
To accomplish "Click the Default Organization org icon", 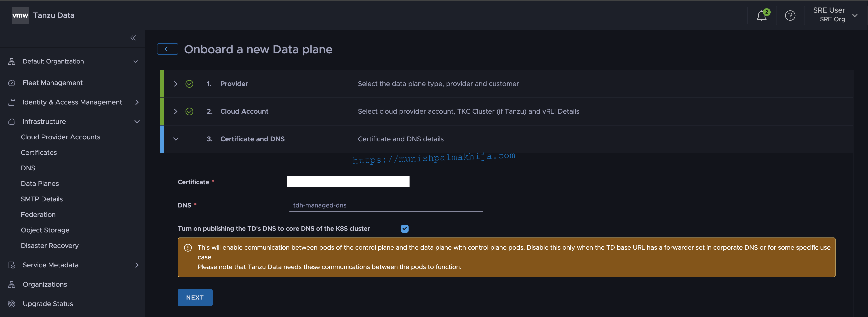I will click(12, 61).
